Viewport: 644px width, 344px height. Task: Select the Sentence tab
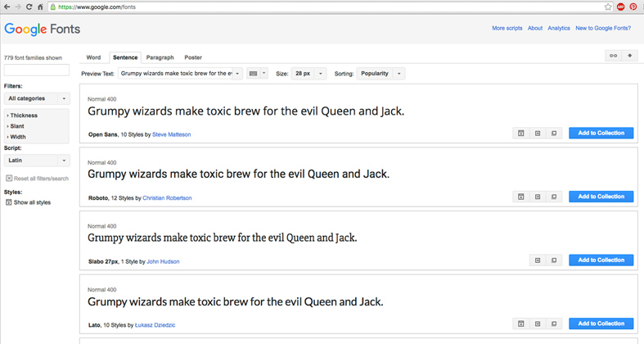coord(125,57)
